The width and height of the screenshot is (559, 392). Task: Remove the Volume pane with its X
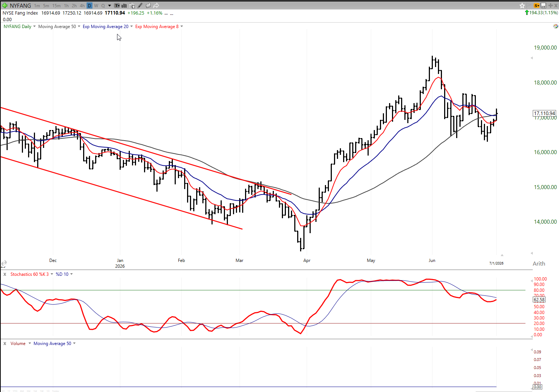(x=5, y=344)
